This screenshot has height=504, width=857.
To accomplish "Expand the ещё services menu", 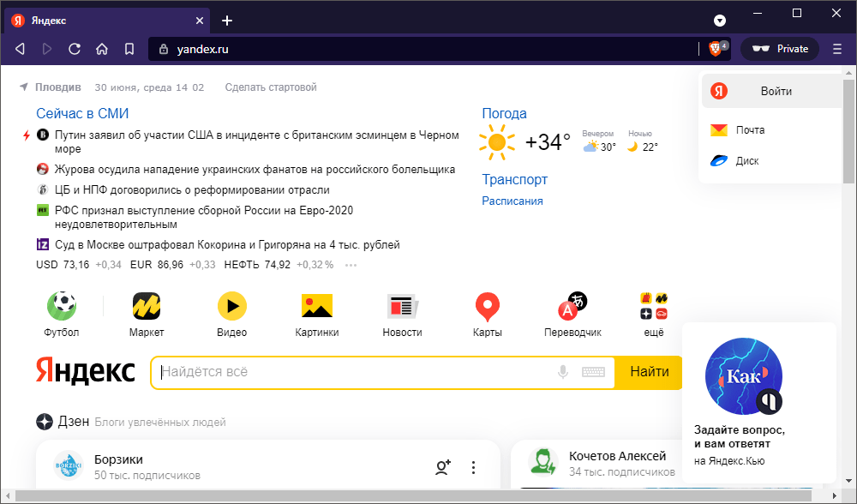I will tap(654, 306).
